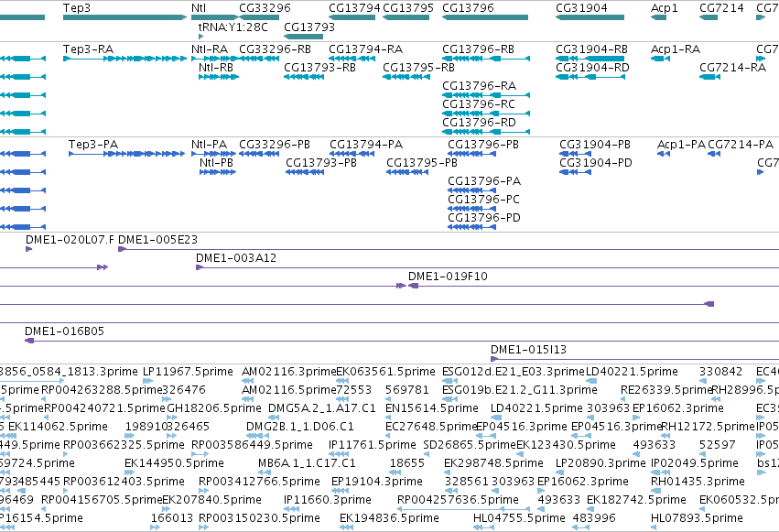This screenshot has width=779, height=532.
Task: Select the CG13796-RA transcript
Action: [x=486, y=95]
